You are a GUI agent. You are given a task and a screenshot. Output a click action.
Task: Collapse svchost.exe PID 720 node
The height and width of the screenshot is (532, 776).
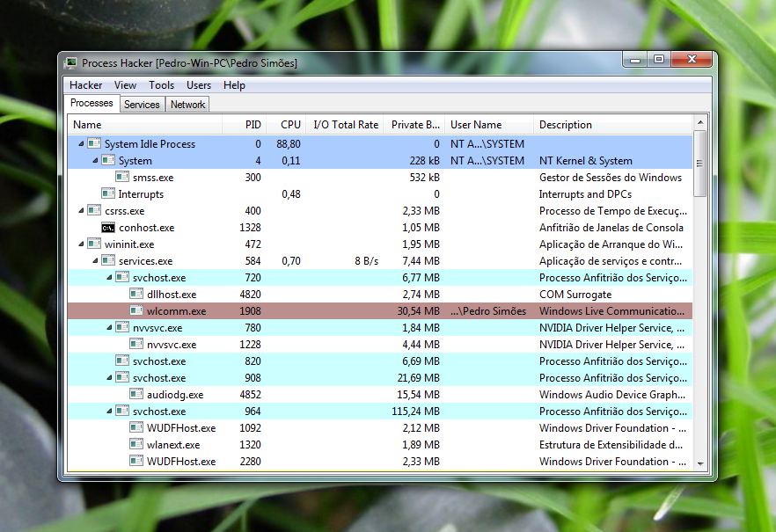(109, 277)
